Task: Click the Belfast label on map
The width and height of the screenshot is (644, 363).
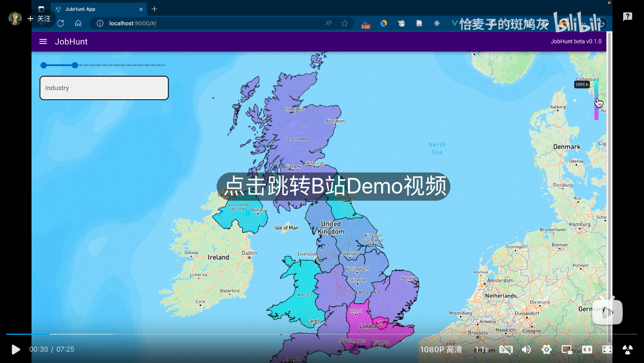Action: (x=258, y=210)
